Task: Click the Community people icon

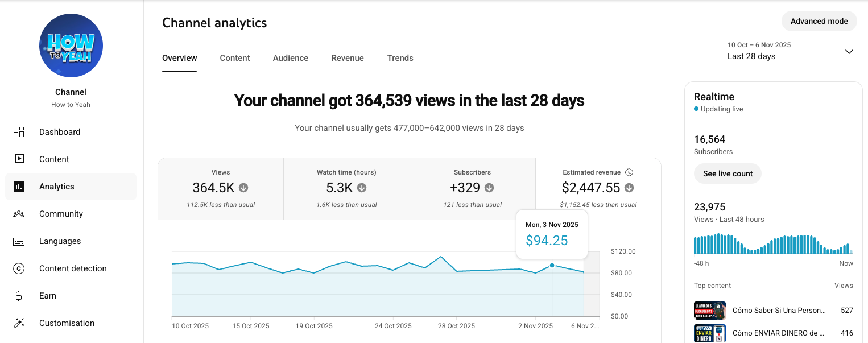Action: click(19, 214)
